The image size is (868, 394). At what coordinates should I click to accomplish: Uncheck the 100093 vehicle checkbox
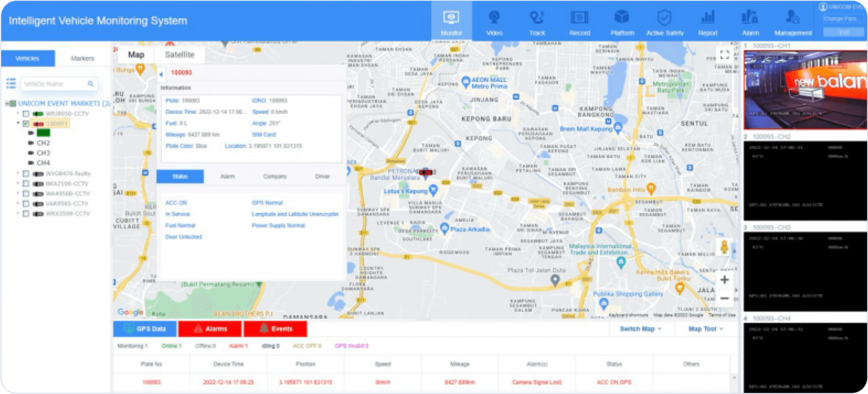(x=26, y=124)
